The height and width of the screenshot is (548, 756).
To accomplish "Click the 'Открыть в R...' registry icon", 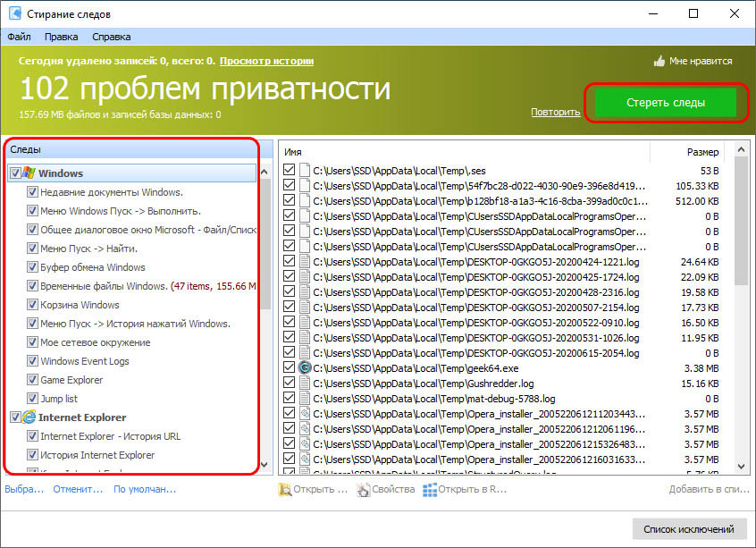I will (x=430, y=490).
